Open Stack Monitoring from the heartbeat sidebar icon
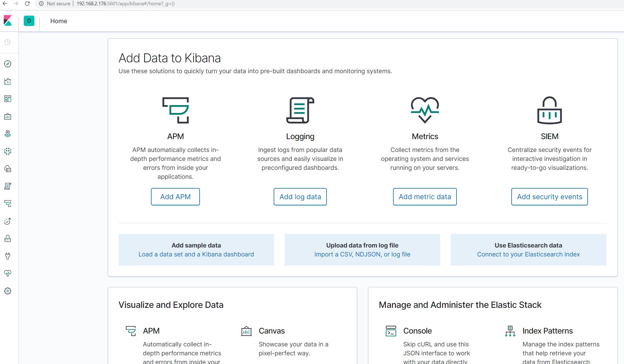The image size is (624, 364). click(x=8, y=273)
